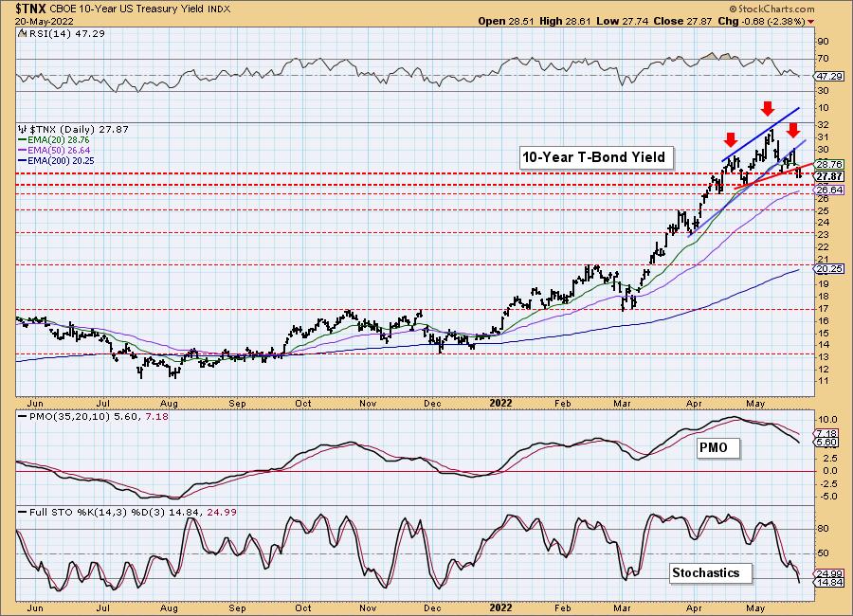The image size is (853, 616).
Task: Click the $TNX ticker symbol in header
Action: pyautogui.click(x=31, y=9)
